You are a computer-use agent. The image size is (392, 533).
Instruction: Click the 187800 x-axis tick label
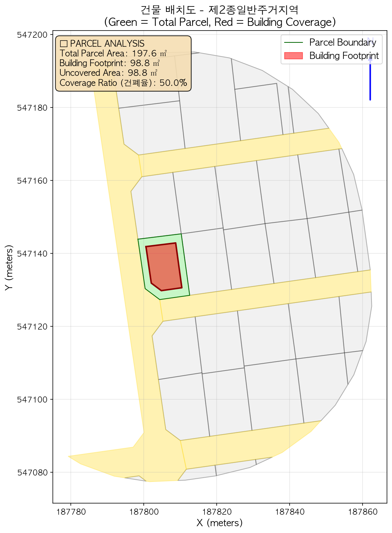[x=144, y=511]
